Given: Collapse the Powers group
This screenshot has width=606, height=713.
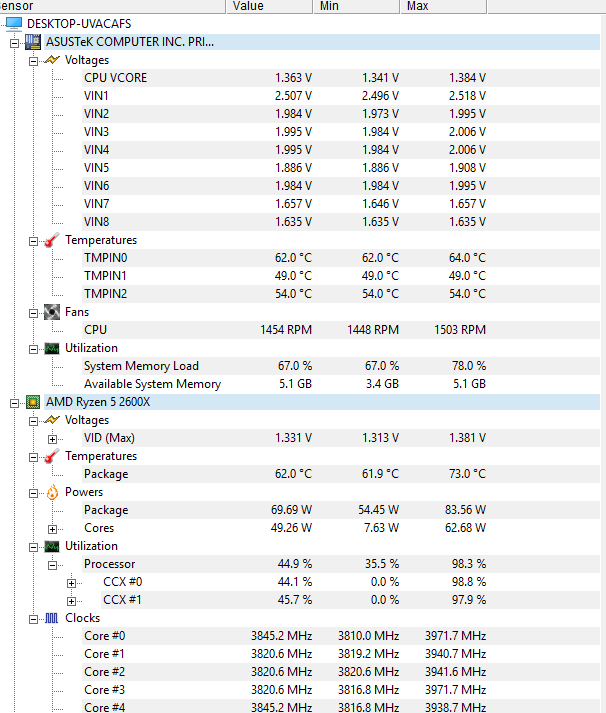Looking at the screenshot, I should [33, 494].
